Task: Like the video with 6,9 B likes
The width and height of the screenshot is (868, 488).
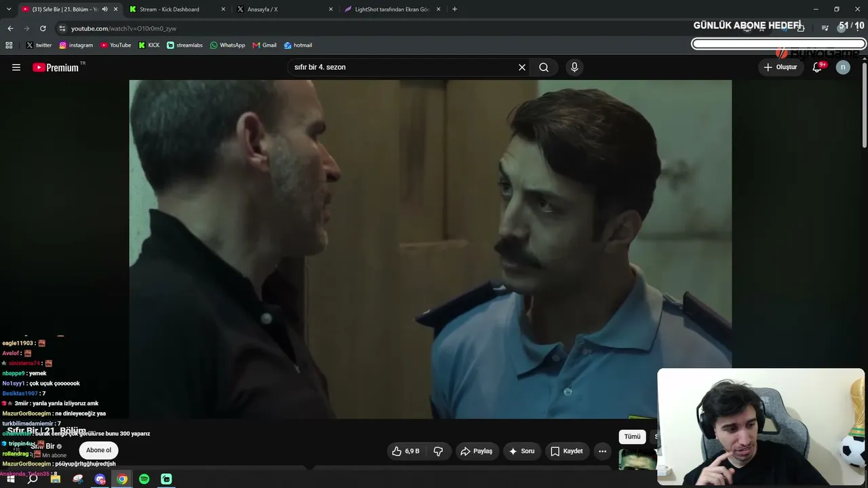Action: [x=406, y=451]
